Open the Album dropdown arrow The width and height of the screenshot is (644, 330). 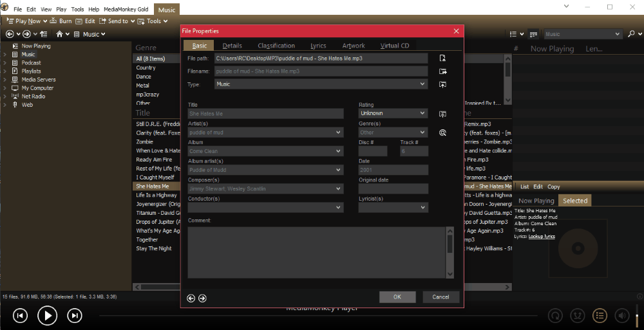tap(339, 151)
